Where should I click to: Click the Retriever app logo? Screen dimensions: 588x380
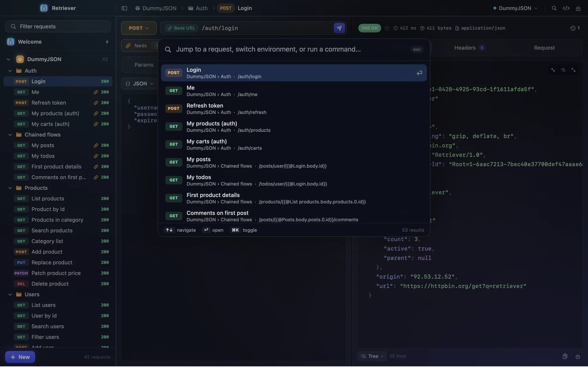[x=43, y=8]
